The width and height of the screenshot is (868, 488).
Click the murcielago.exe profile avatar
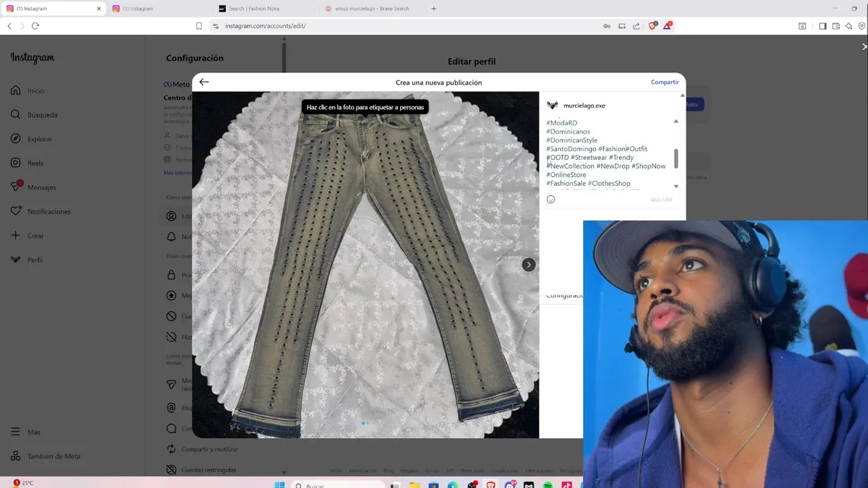[552, 106]
